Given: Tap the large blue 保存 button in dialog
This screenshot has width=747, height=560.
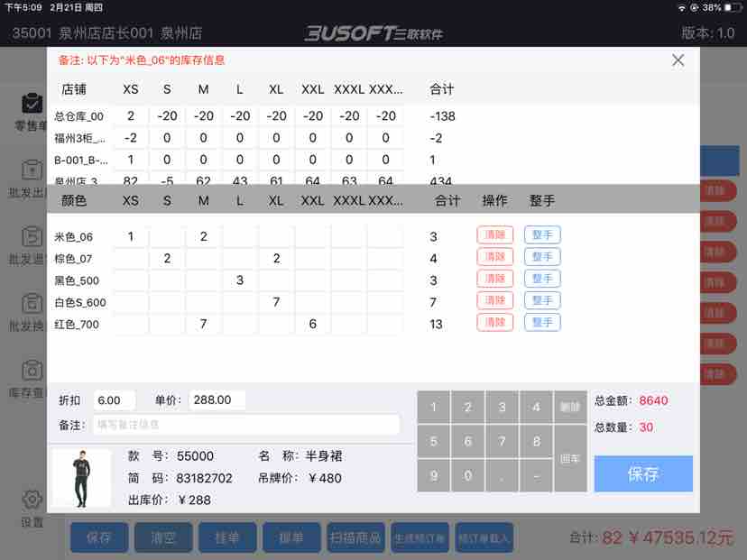Looking at the screenshot, I should pyautogui.click(x=642, y=473).
